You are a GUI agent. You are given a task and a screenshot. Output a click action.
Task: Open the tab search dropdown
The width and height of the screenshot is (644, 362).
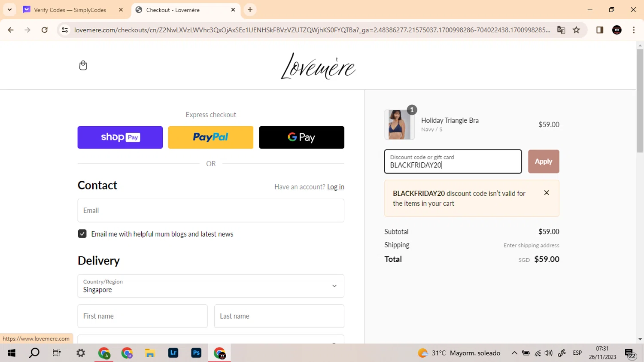[9, 10]
